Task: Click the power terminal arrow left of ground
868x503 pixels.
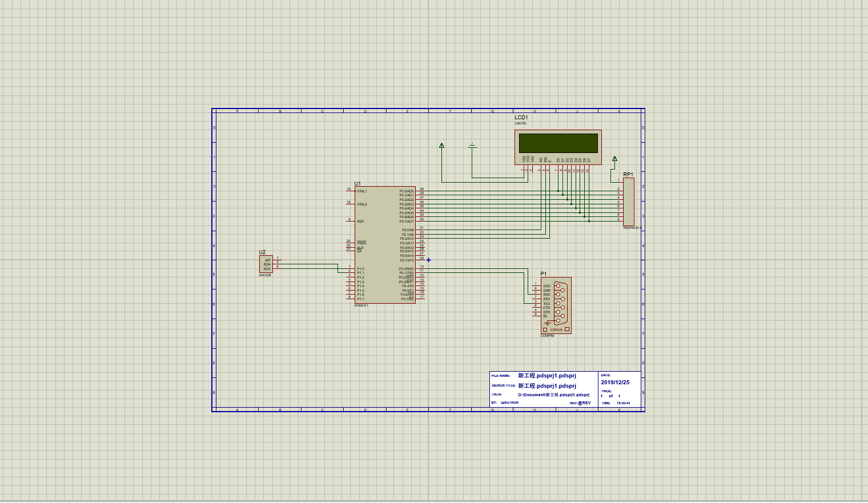Action: click(442, 146)
